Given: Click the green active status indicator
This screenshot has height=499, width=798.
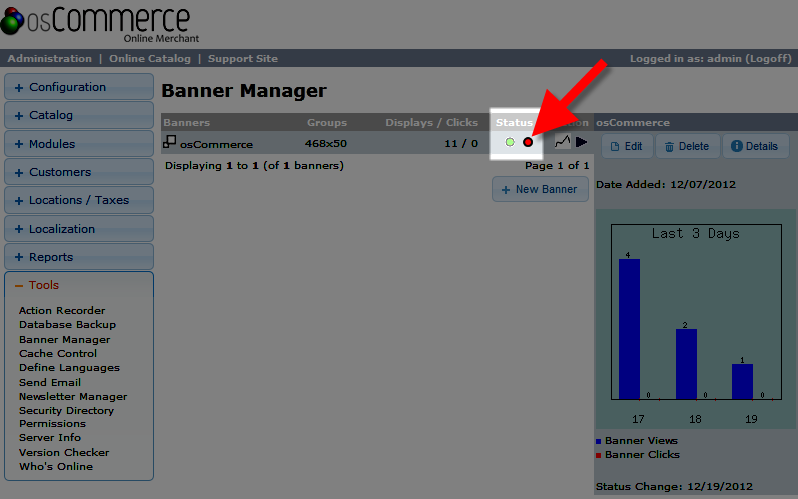Looking at the screenshot, I should 509,143.
